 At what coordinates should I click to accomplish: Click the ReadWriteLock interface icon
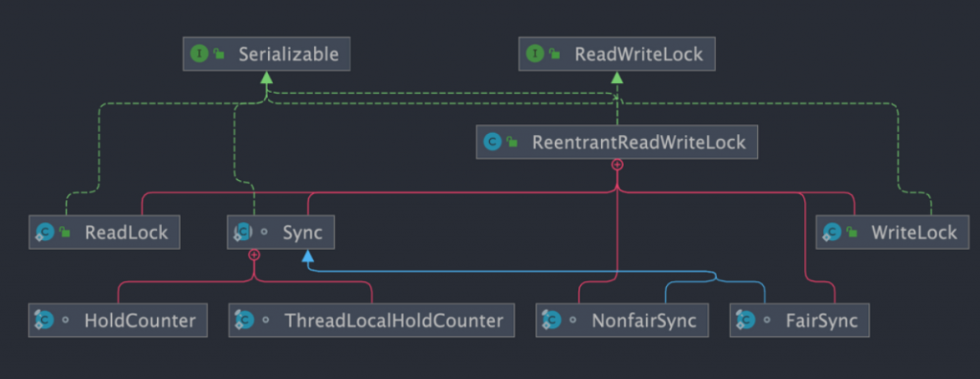[x=534, y=54]
